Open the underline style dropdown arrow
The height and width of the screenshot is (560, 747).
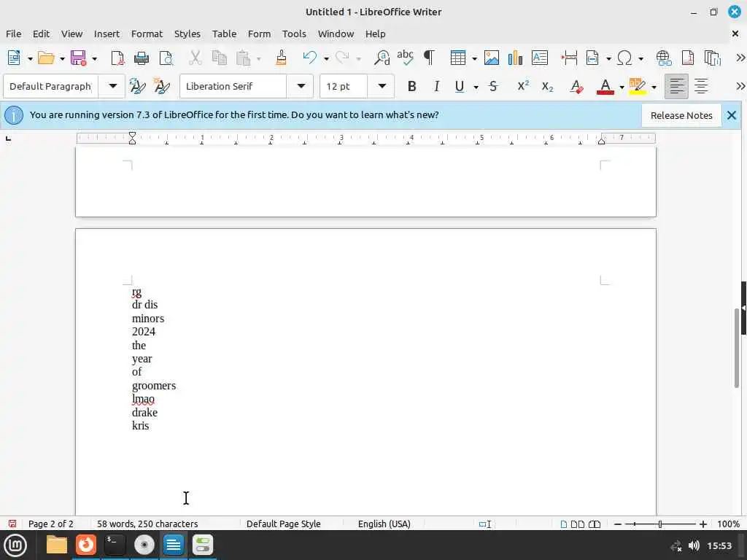tap(476, 87)
